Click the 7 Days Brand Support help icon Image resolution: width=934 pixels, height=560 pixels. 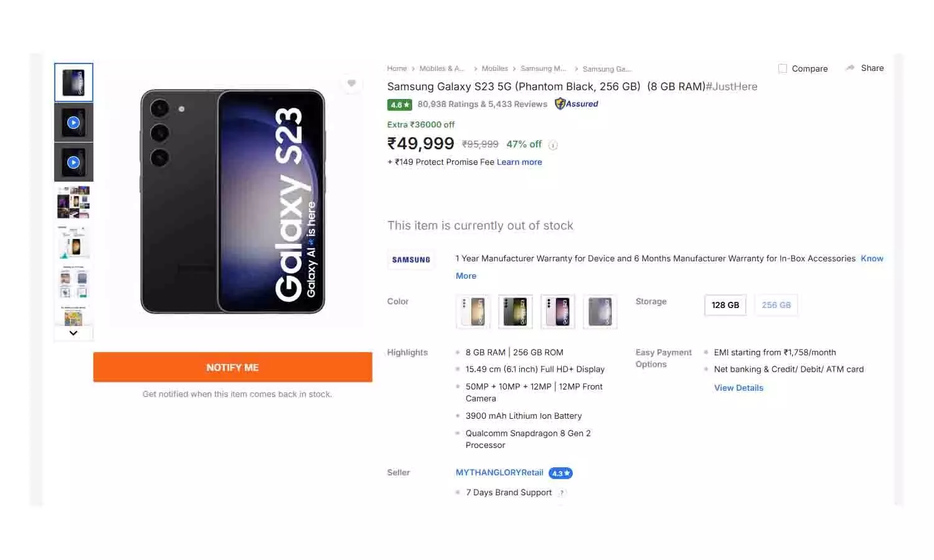(562, 492)
